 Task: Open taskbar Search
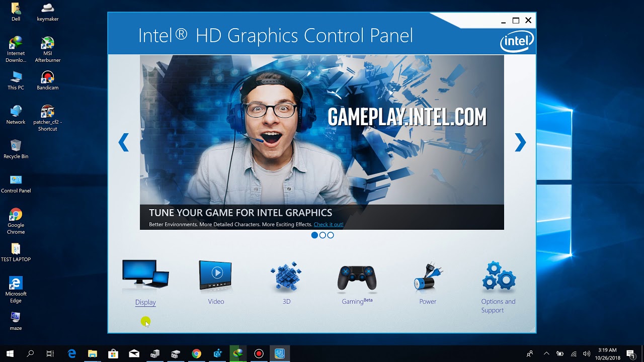coord(30,354)
